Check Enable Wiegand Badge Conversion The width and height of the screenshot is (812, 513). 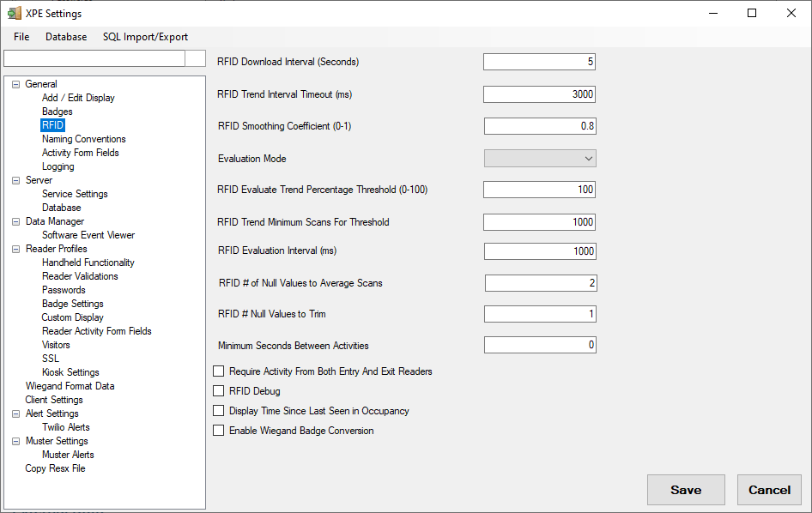219,430
